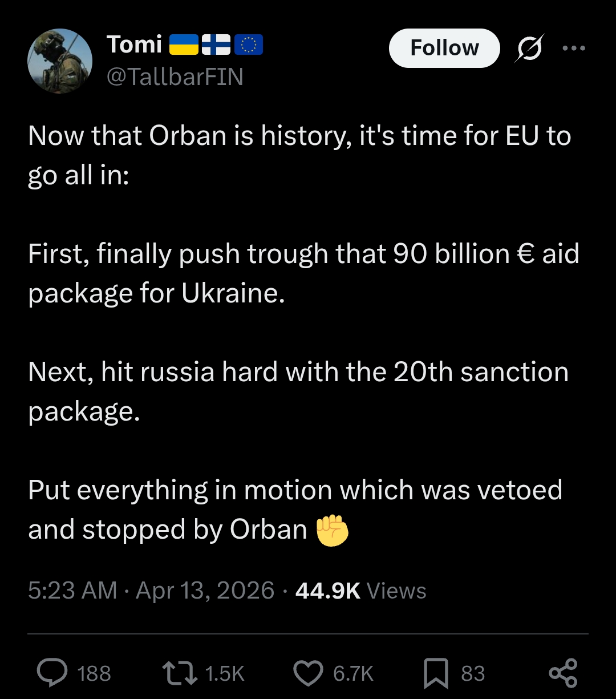Click the Ukraine flag beside Tomi's name
616x699 pixels.
click(x=184, y=45)
